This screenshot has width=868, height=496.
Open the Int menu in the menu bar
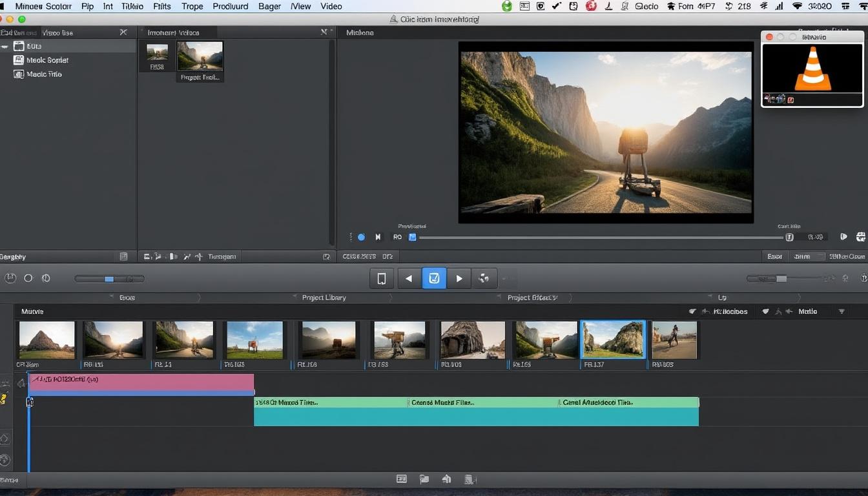click(108, 6)
